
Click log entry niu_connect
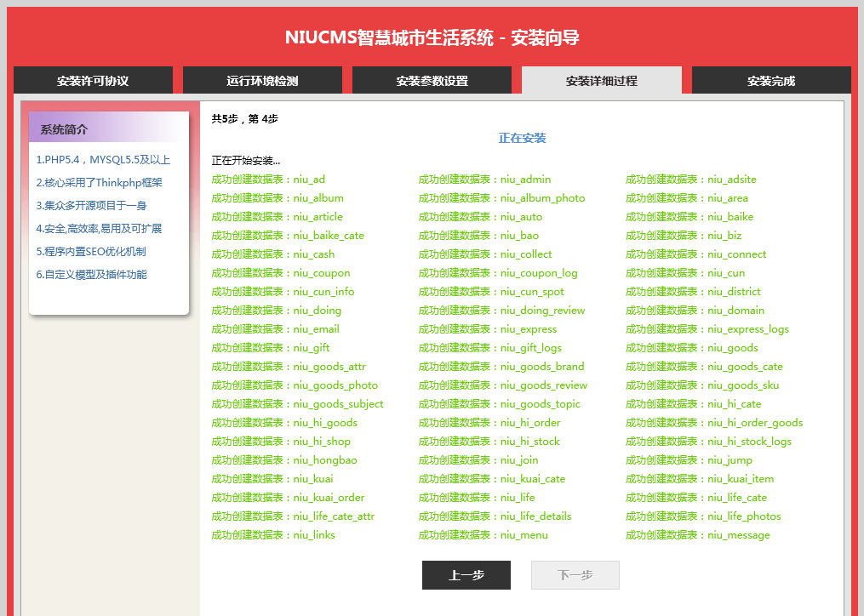[696, 254]
